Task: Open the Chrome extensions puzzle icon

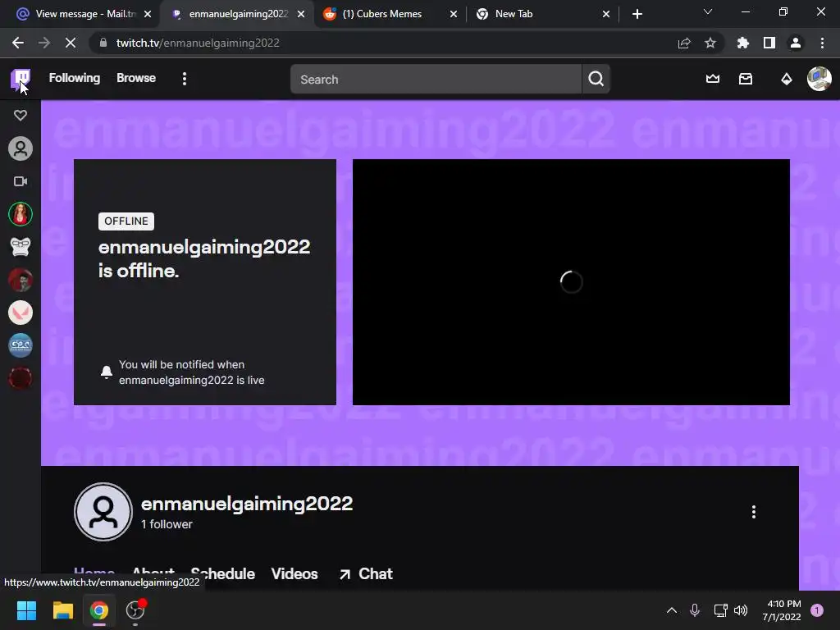Action: tap(742, 43)
